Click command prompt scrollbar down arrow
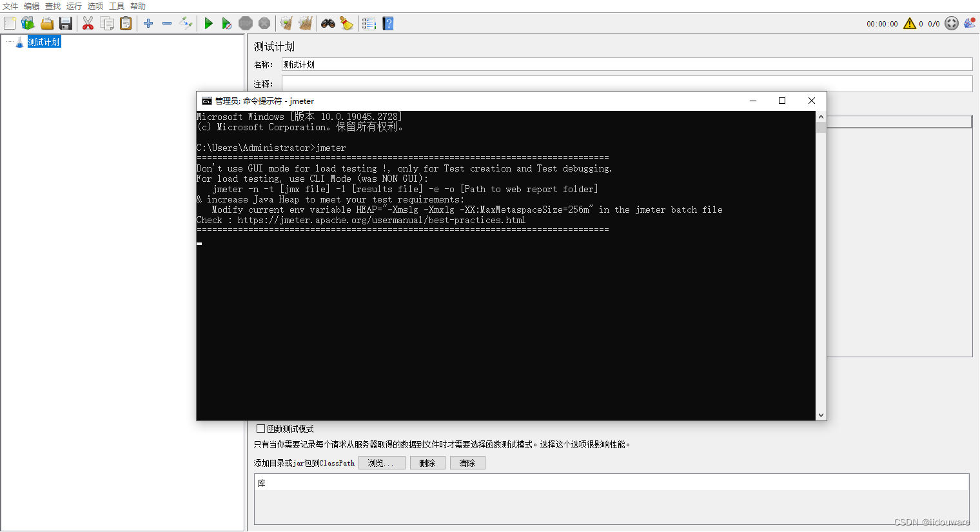The image size is (980, 532). [821, 415]
